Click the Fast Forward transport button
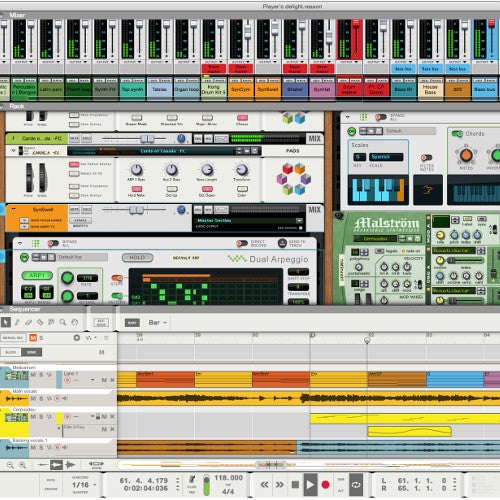500x500 pixels. (280, 484)
